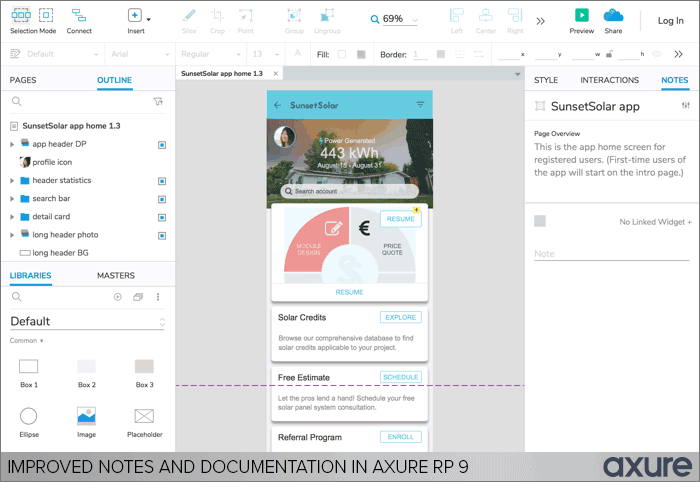The width and height of the screenshot is (700, 482).
Task: Click the Fill white color swatch
Action: coord(342,54)
